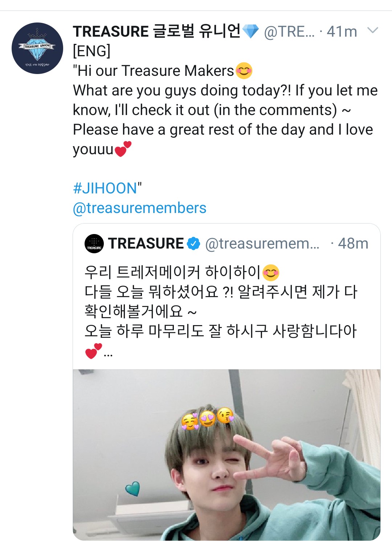The height and width of the screenshot is (541, 392).
Task: Click the smiling emoji after Treasure Makers
Action: tap(244, 71)
